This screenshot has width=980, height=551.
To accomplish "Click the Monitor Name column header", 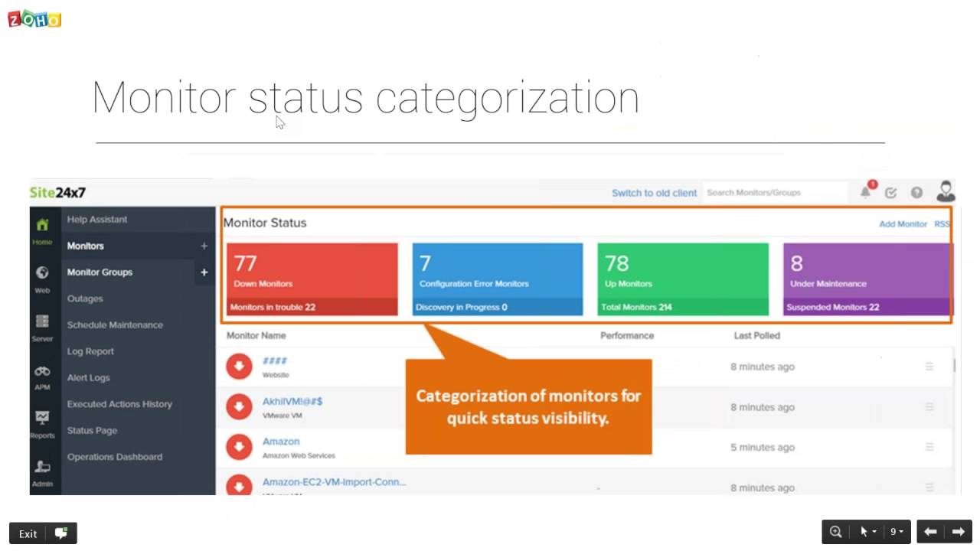I will coord(256,336).
